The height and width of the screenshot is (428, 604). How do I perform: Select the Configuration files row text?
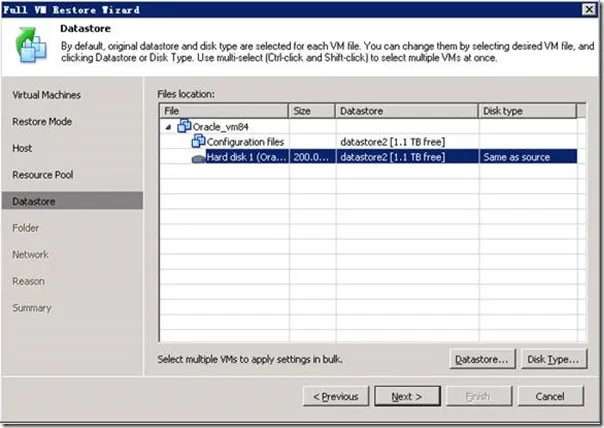tap(245, 142)
